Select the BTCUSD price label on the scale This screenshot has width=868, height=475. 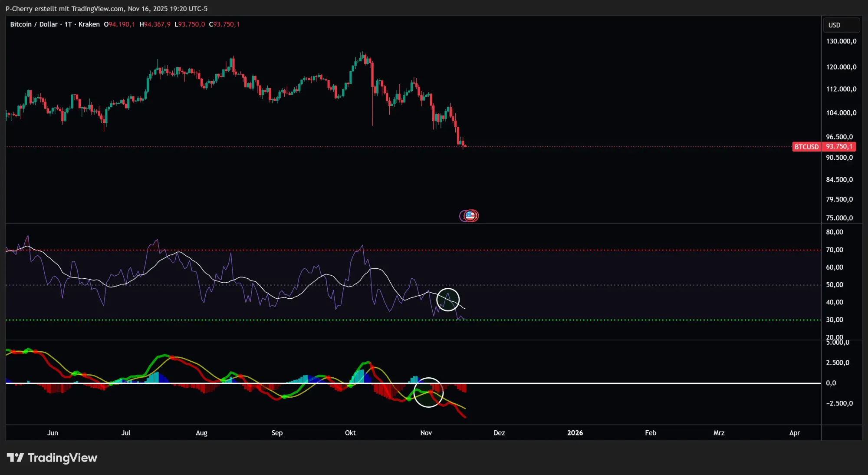806,147
